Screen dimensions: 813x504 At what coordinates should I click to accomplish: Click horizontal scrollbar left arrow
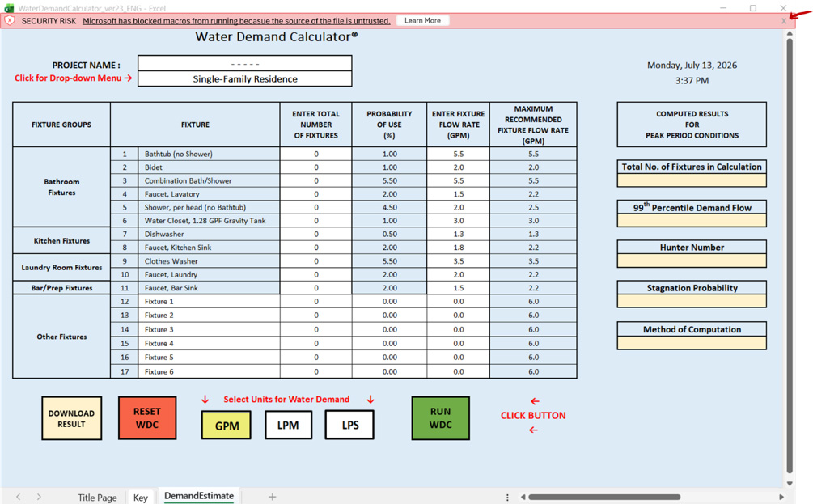pyautogui.click(x=523, y=498)
